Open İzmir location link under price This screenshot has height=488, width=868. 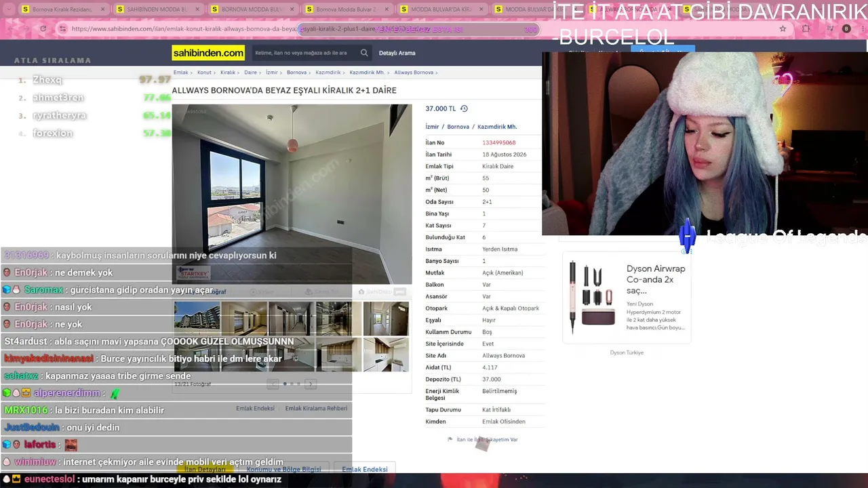point(432,127)
